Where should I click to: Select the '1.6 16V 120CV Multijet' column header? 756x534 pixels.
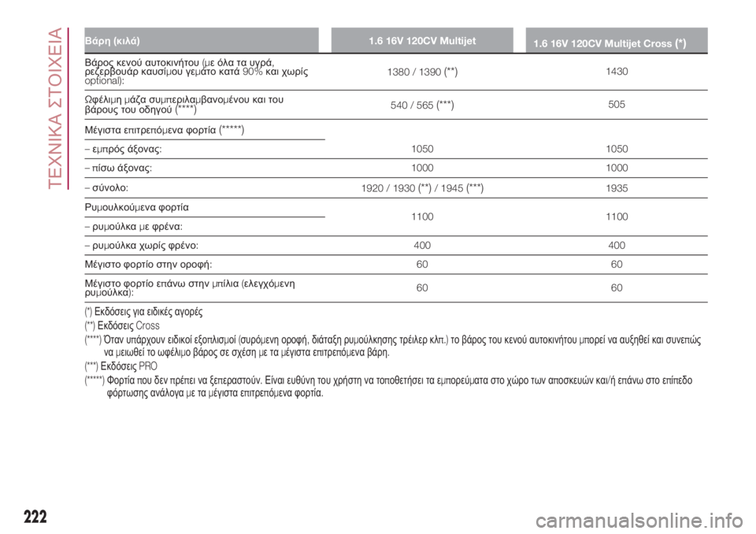point(422,40)
